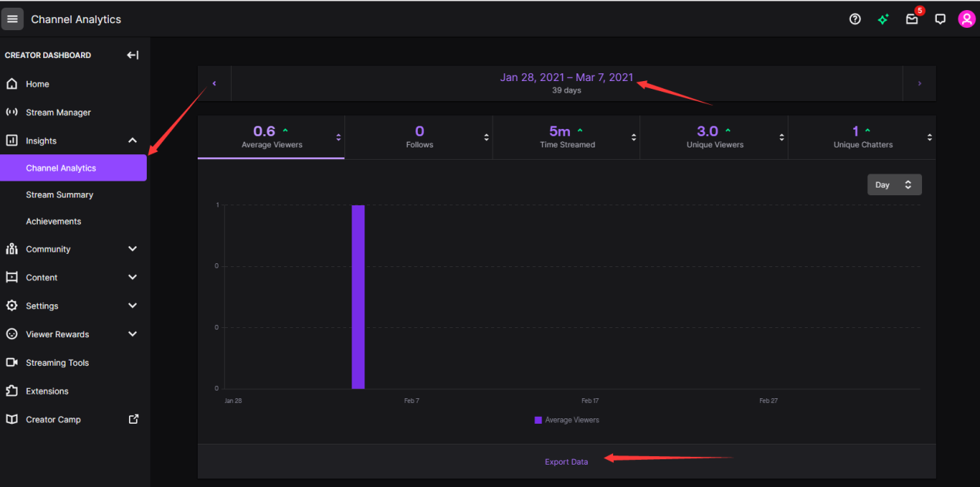980x487 pixels.
Task: Open the hamburger navigation menu
Action: tap(12, 19)
